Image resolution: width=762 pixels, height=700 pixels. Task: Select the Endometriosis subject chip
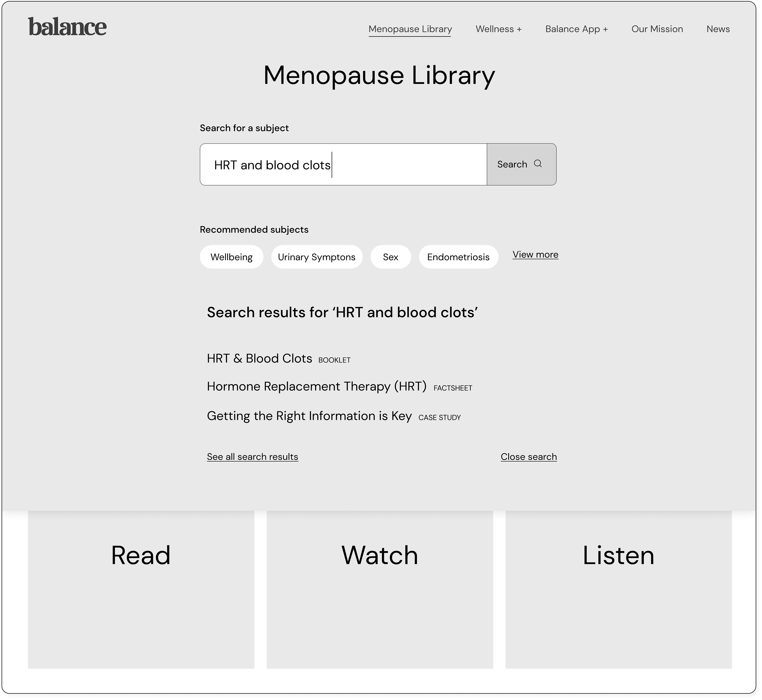[x=458, y=257]
